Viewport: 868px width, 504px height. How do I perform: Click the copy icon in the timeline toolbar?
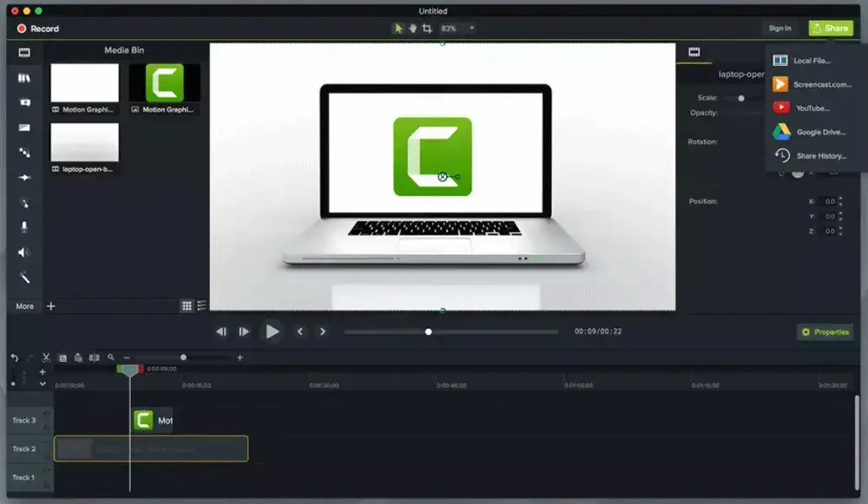tap(62, 358)
